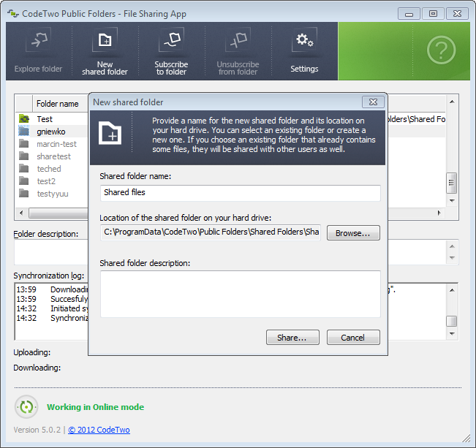Click the CodeTwo app icon in title bar
This screenshot has height=448, width=476.
[13, 14]
